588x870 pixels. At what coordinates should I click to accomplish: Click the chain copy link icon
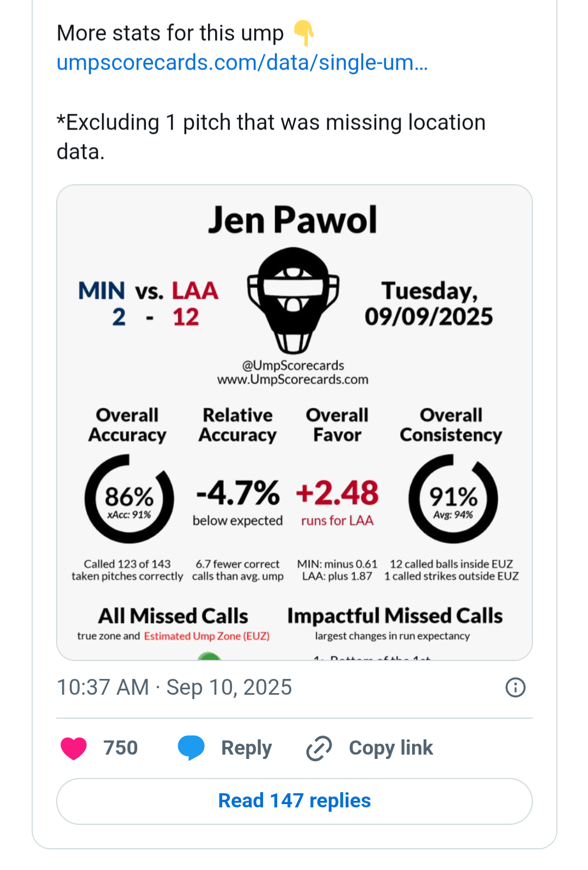tap(319, 748)
